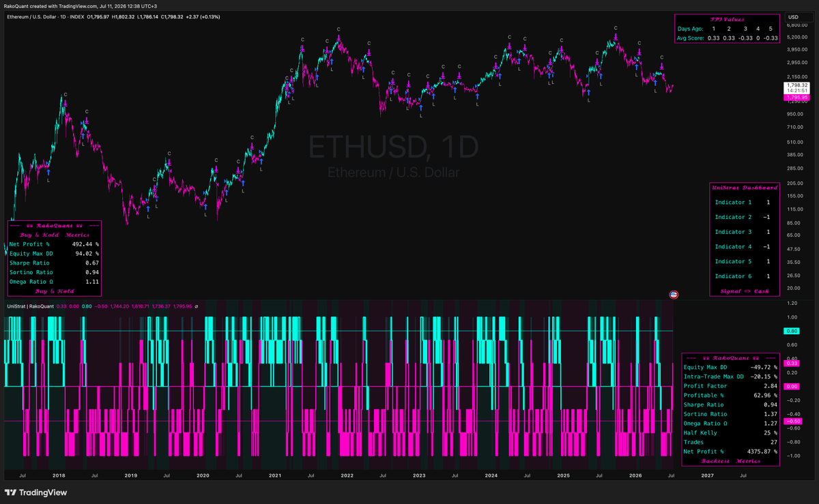Click the 2024 label on the time axis
Image resolution: width=819 pixels, height=504 pixels.
[x=491, y=475]
